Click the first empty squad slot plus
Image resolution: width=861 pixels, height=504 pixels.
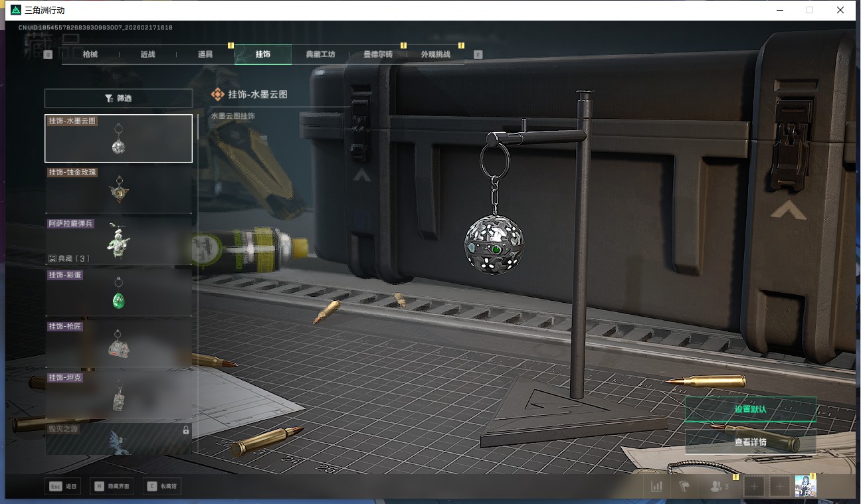point(753,487)
